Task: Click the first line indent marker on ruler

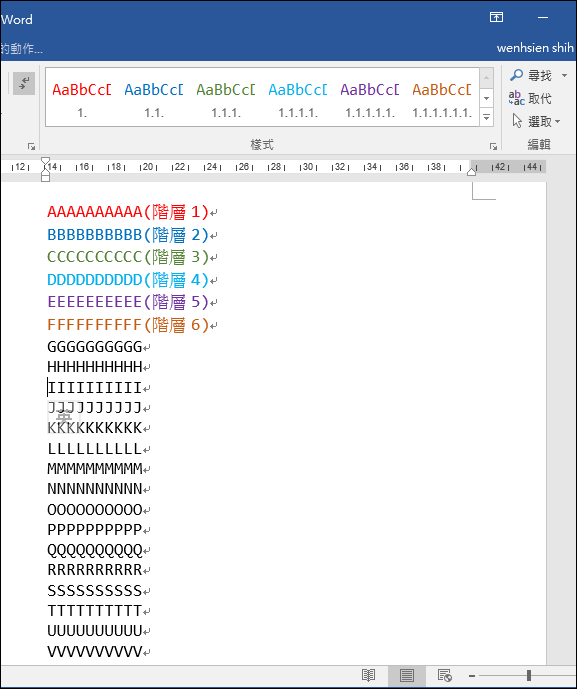Action: point(45,162)
